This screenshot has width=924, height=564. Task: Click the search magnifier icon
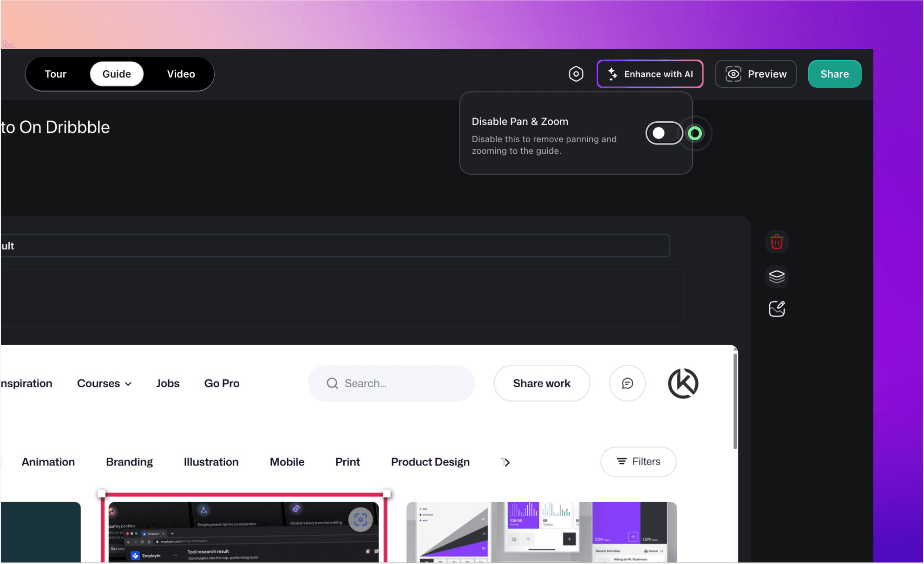(x=332, y=383)
